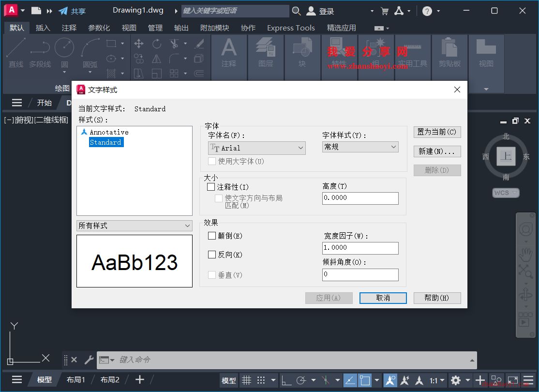This screenshot has width=539, height=392.
Task: Open the Annotation text panel icon
Action: click(229, 52)
